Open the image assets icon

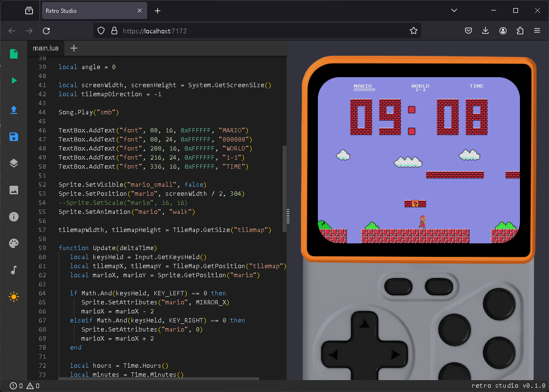[x=14, y=190]
